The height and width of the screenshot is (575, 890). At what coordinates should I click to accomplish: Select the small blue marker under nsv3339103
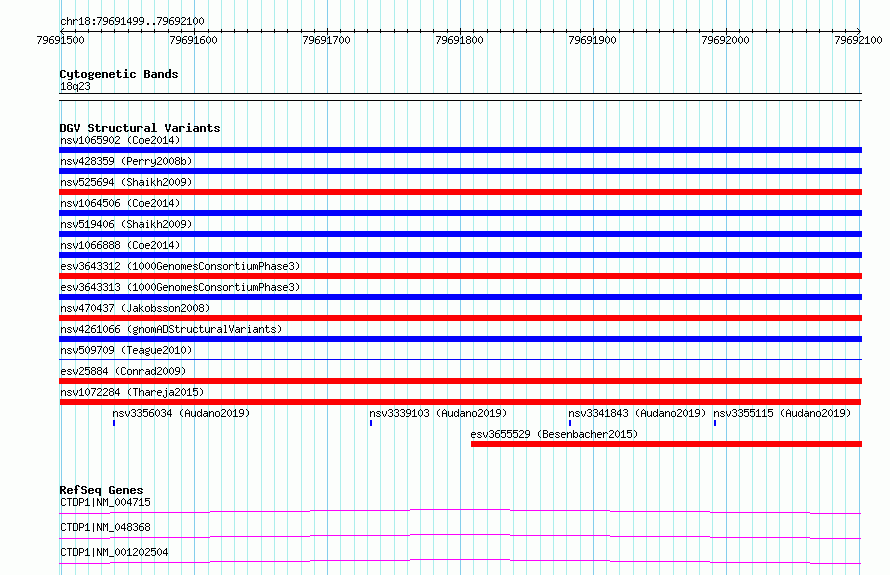371,423
